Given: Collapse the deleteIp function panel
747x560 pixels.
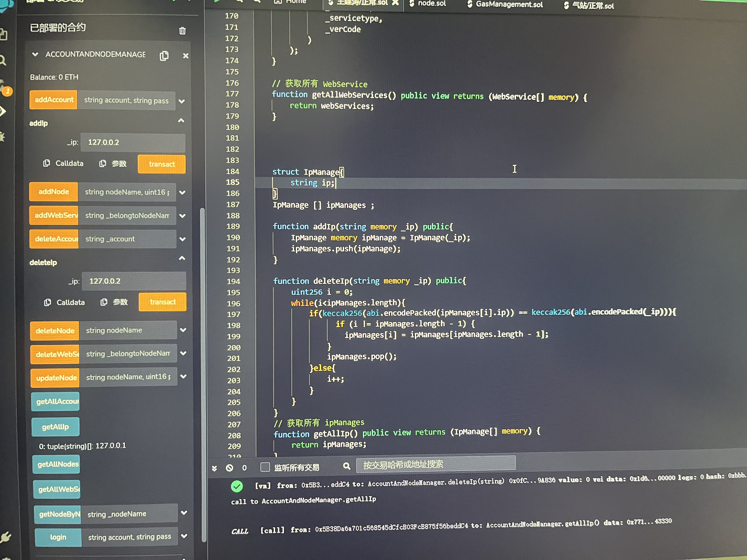Looking at the screenshot, I should 182,259.
